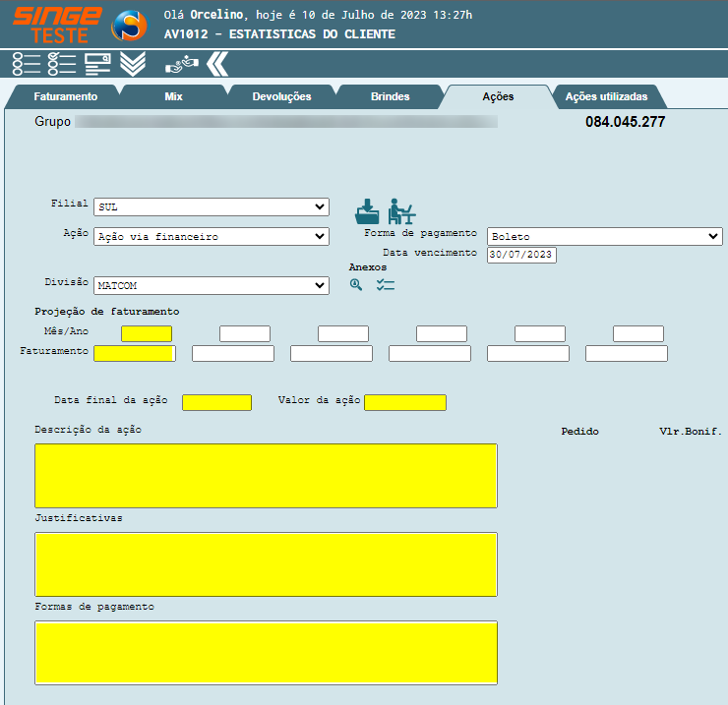The image size is (728, 705).
Task: Open the card search icon in toolbar
Action: pos(97,64)
